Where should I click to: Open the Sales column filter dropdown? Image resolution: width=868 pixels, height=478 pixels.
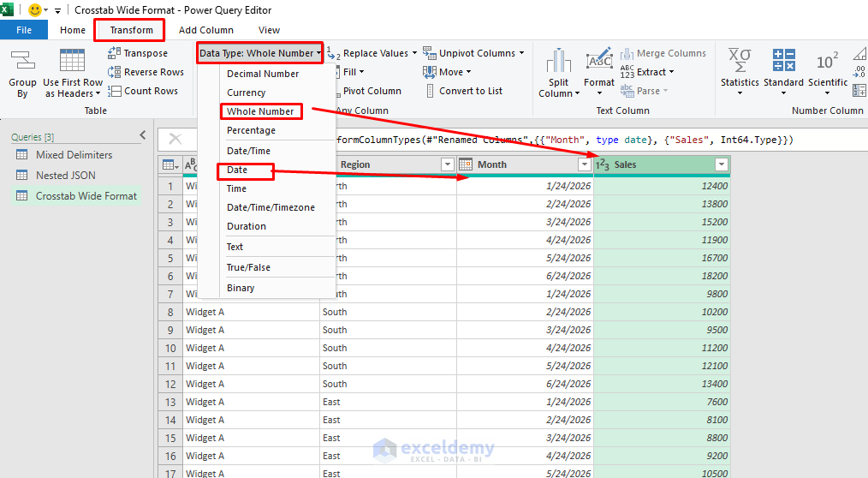(722, 164)
